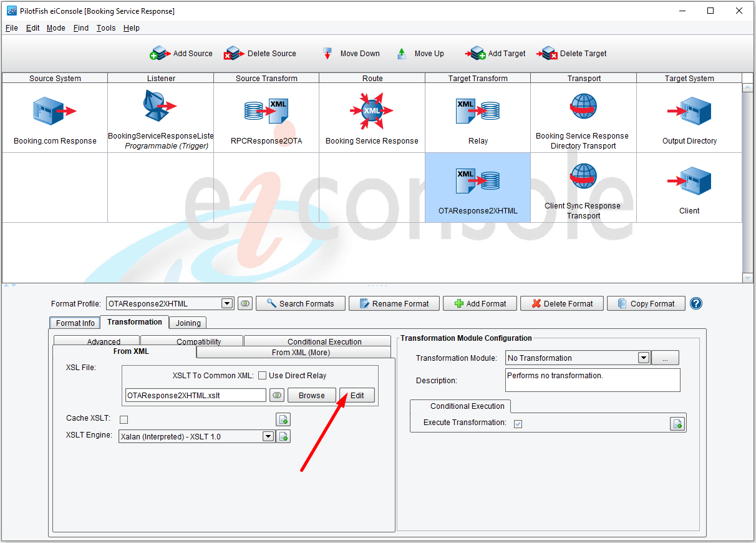The height and width of the screenshot is (543, 756).
Task: Click the configuration icon next to Execute Transformation
Action: tap(677, 424)
